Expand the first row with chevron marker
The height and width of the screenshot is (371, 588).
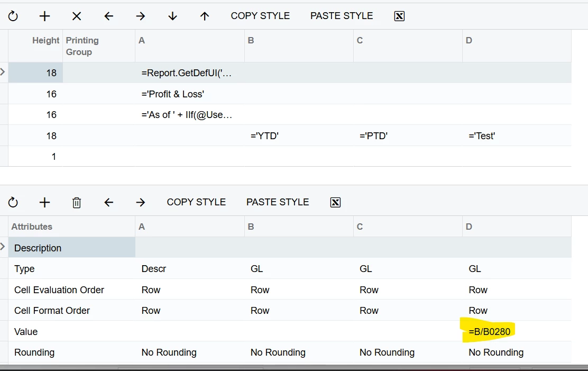[3, 72]
